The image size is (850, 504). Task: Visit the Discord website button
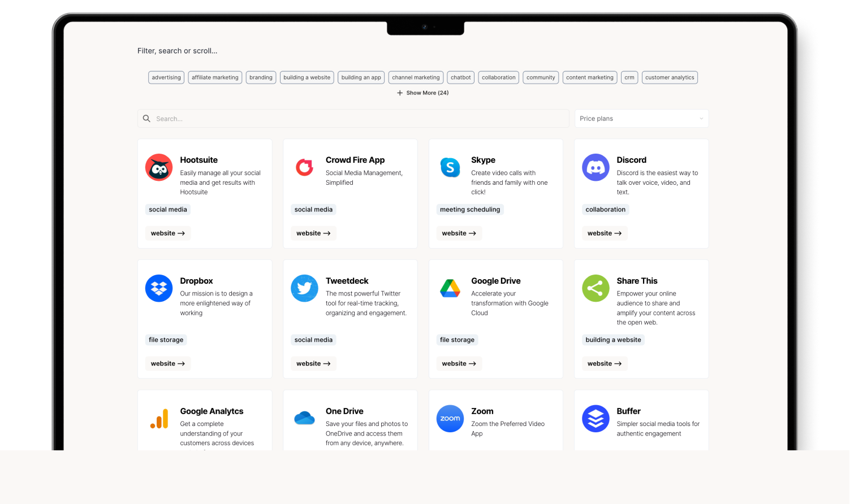(605, 233)
